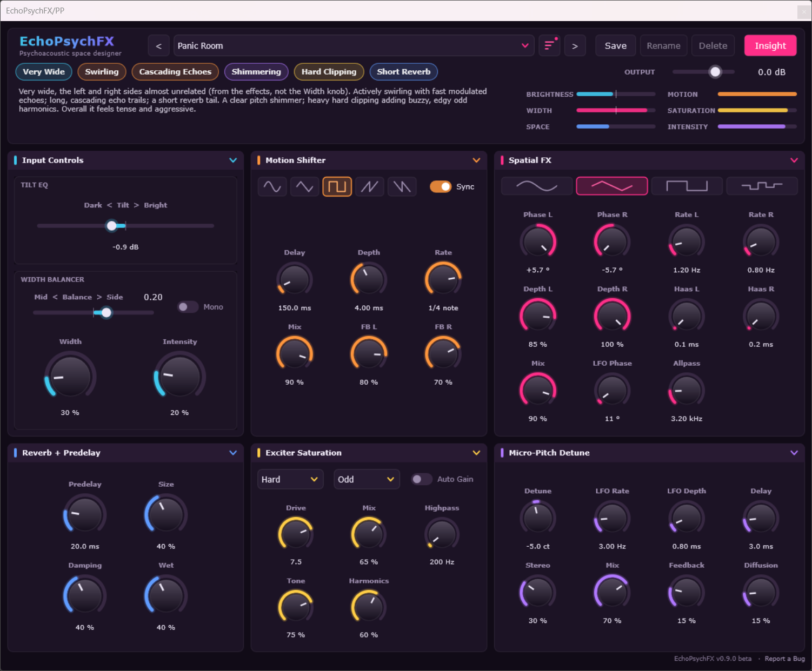Click the -5.0 ct Detune value
The width and height of the screenshot is (812, 671).
click(x=538, y=547)
